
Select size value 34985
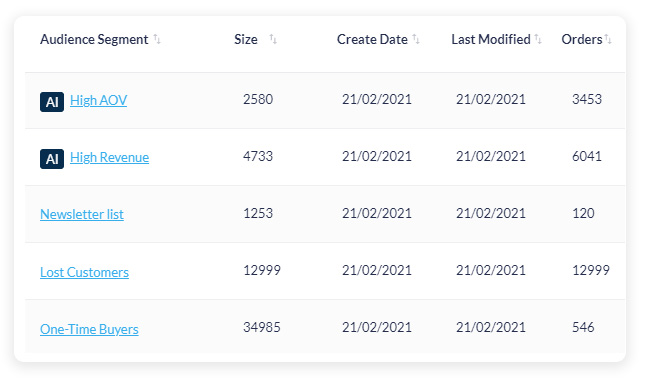(x=262, y=327)
